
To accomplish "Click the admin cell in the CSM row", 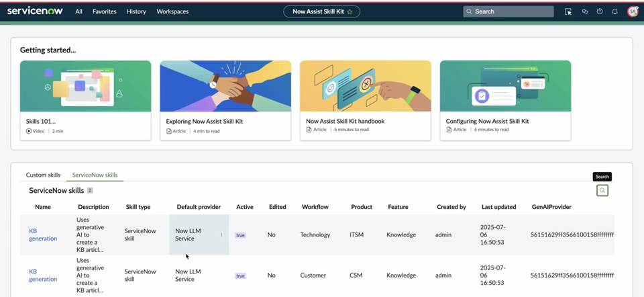I will 443,275.
